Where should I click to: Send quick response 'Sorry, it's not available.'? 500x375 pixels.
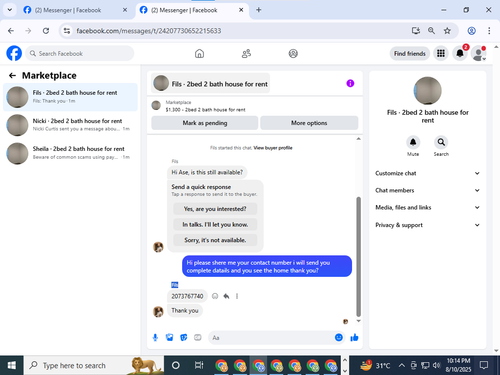(x=215, y=240)
